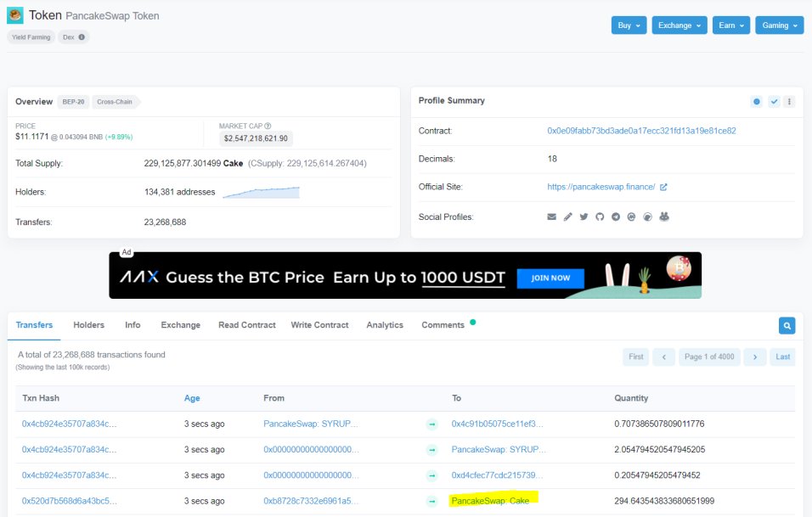Click the 134,381 addresses holders value

180,192
